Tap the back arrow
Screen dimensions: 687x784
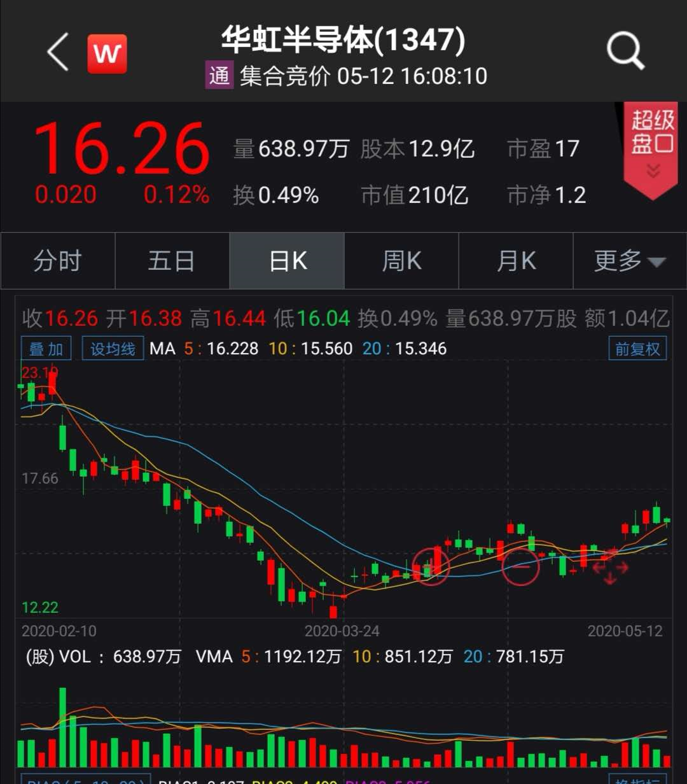tap(57, 53)
